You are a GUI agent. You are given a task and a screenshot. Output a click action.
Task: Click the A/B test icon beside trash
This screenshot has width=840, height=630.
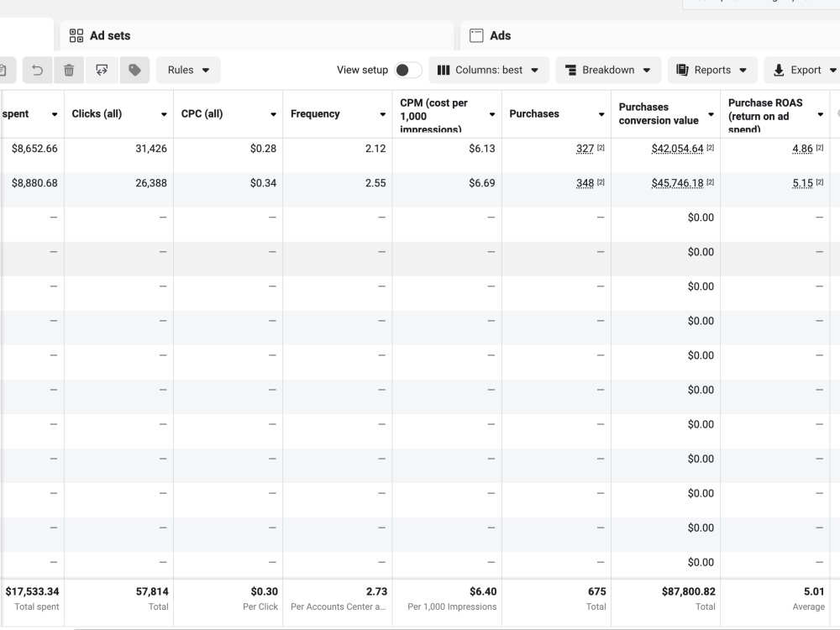pos(102,71)
